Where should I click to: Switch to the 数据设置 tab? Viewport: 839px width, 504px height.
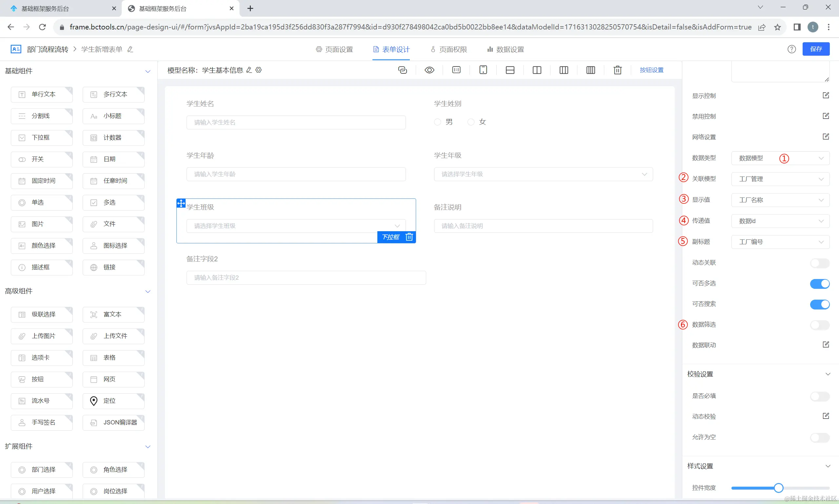point(506,49)
